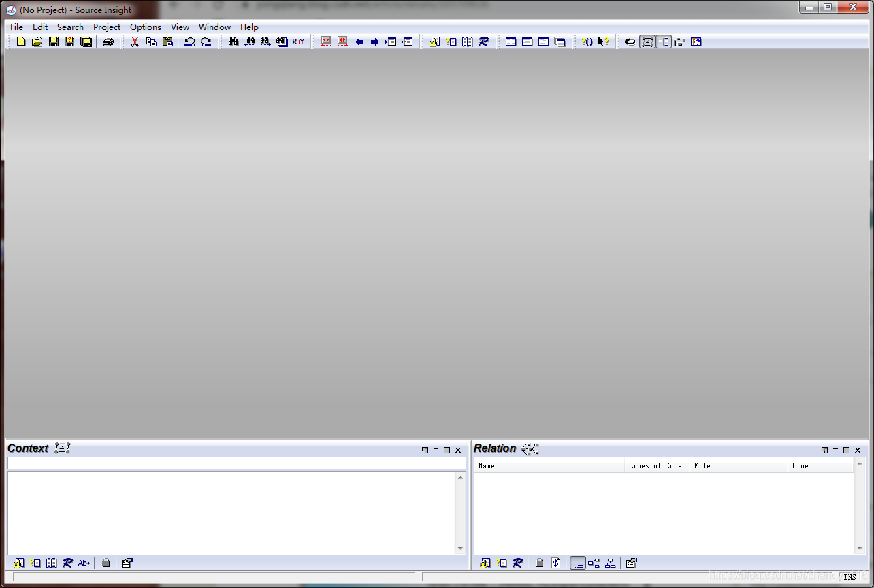Click the INS indicator in the status bar
This screenshot has height=588, width=874.
pyautogui.click(x=849, y=577)
